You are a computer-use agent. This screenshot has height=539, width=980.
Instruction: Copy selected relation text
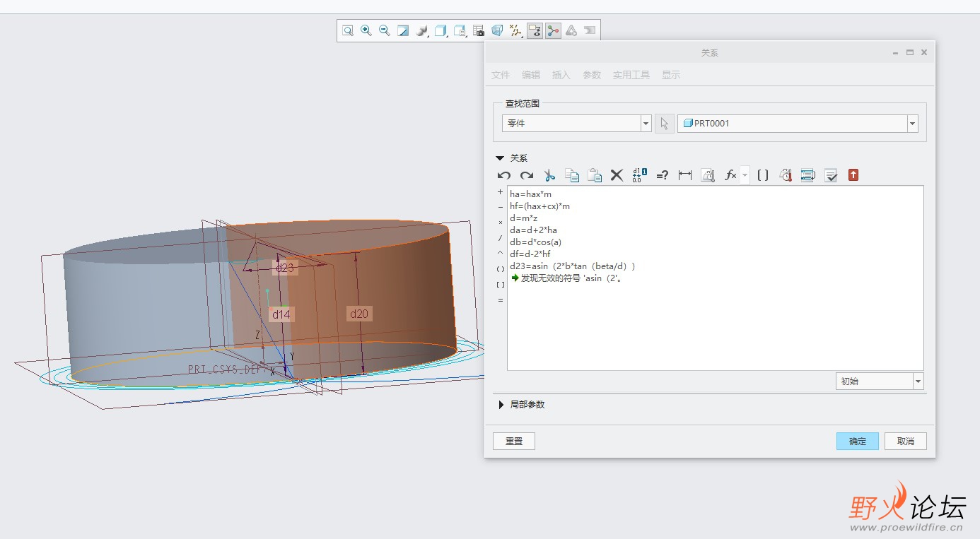(x=572, y=175)
